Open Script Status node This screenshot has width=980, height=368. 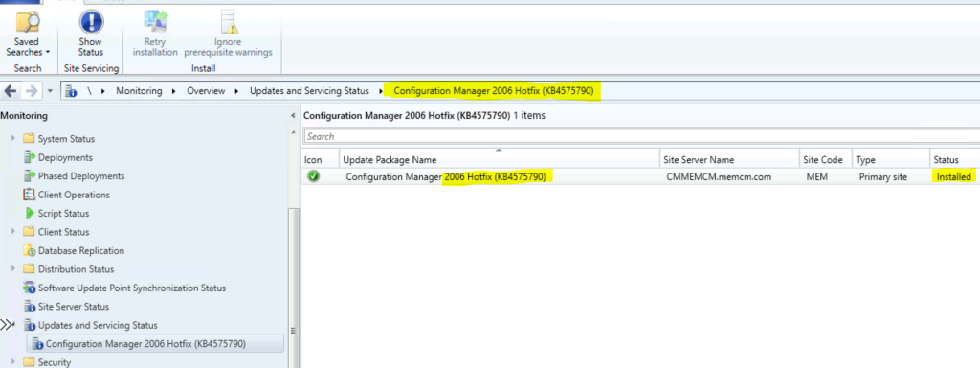(63, 214)
